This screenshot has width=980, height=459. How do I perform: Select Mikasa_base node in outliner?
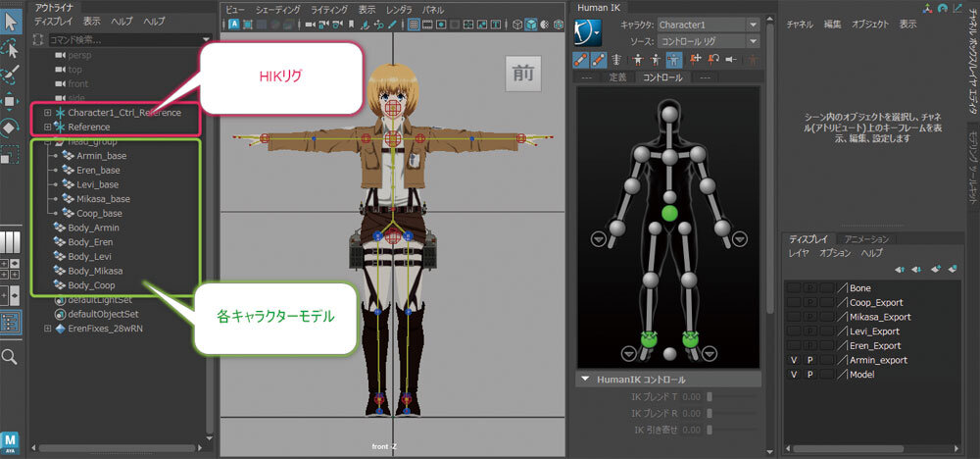[x=103, y=199]
